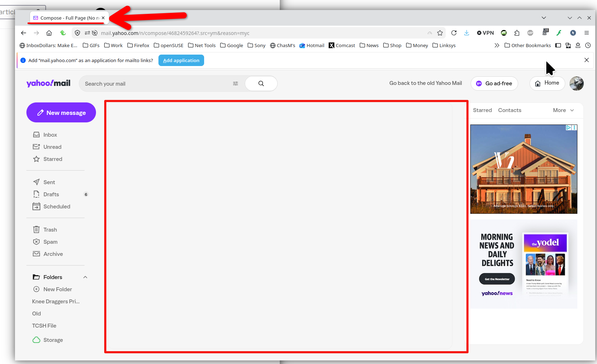Switch to the Starred tab in right panel

pyautogui.click(x=482, y=110)
